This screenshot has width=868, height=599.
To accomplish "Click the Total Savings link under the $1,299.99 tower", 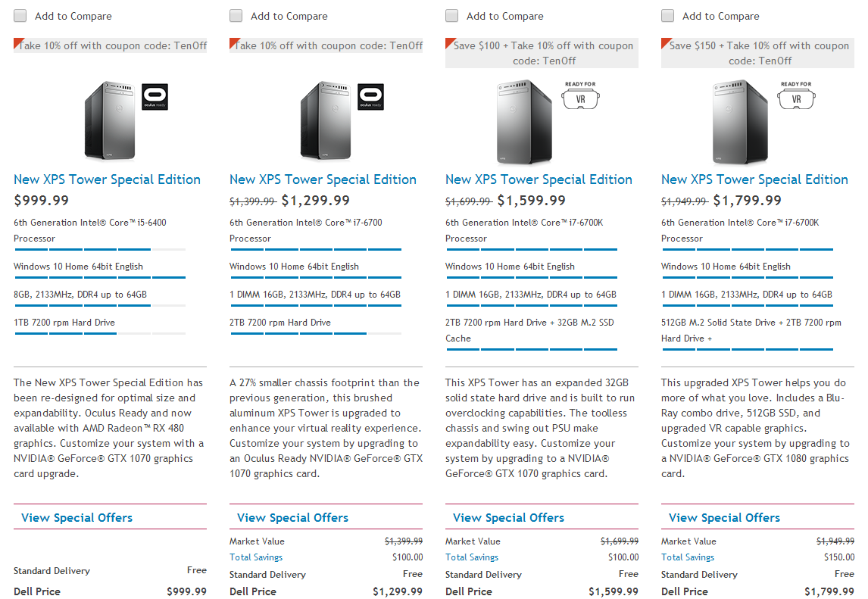I will (256, 557).
